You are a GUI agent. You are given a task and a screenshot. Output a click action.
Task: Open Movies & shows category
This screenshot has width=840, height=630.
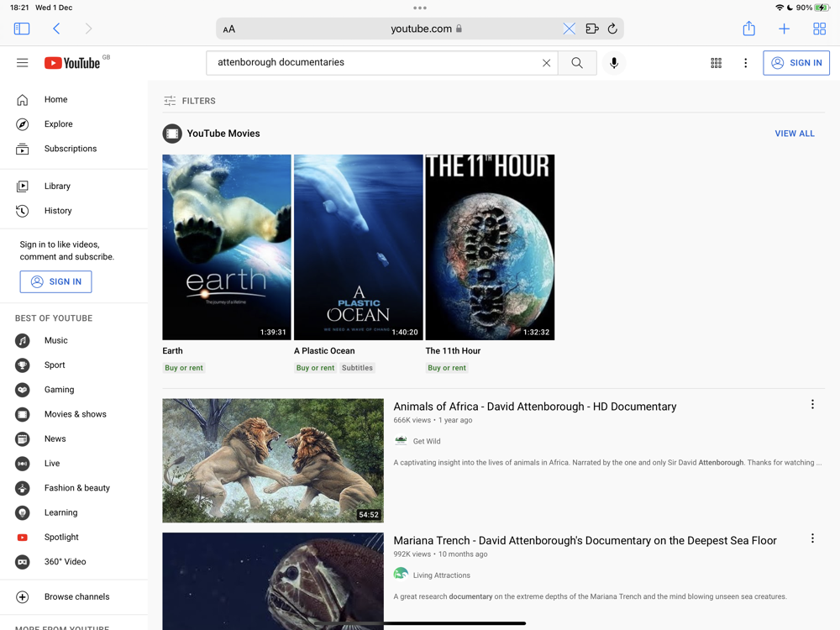coord(74,415)
